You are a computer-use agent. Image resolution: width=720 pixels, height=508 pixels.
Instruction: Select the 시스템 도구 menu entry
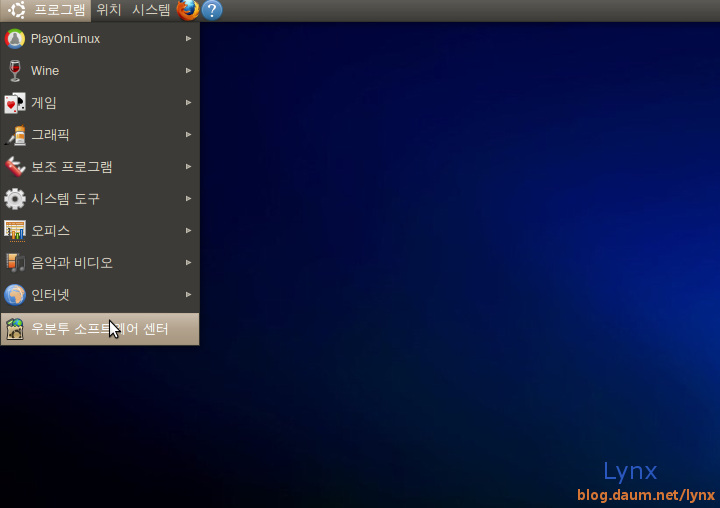coord(100,199)
